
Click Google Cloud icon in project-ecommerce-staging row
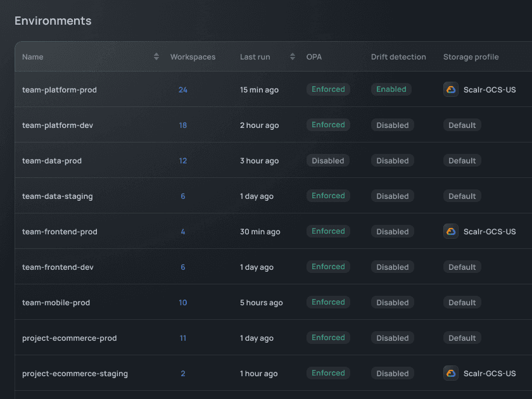[x=450, y=373]
